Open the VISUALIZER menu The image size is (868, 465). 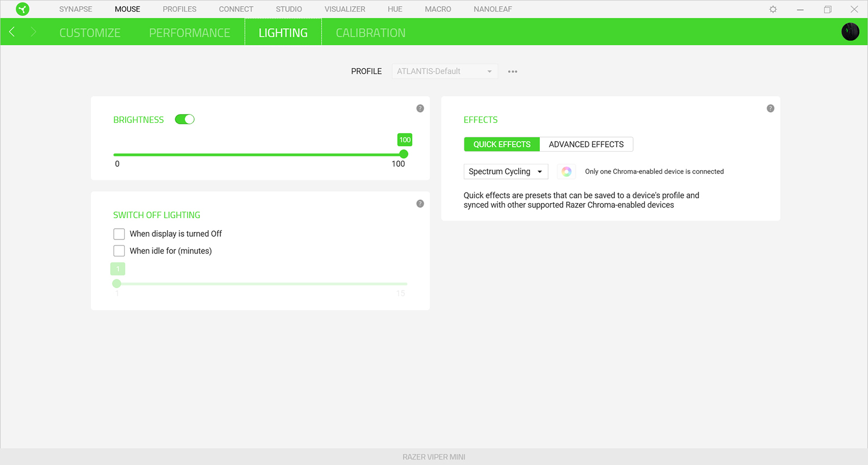point(345,9)
